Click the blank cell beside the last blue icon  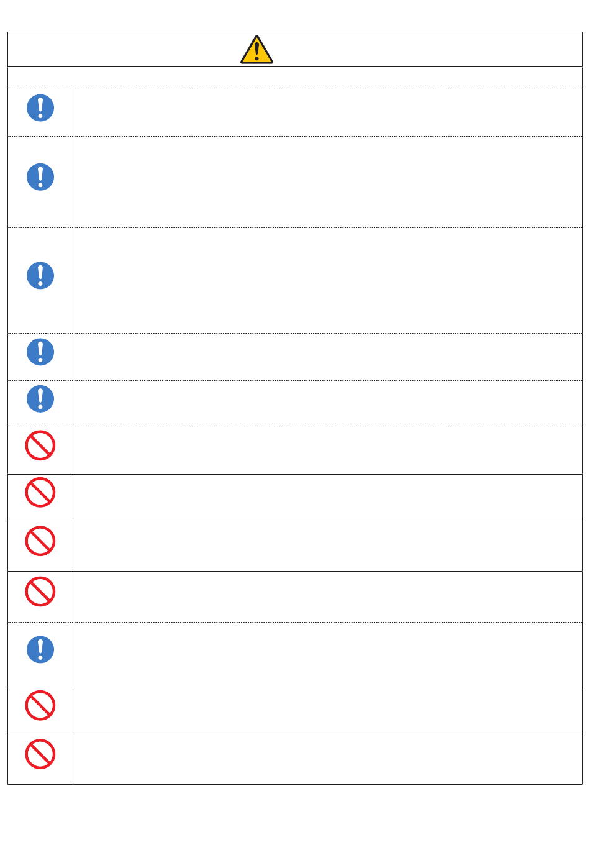[327, 654]
